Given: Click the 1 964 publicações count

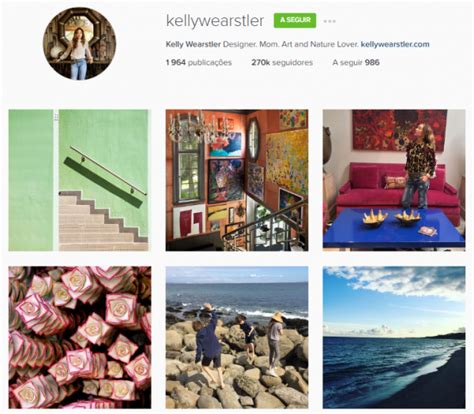Looking at the screenshot, I should [x=199, y=63].
